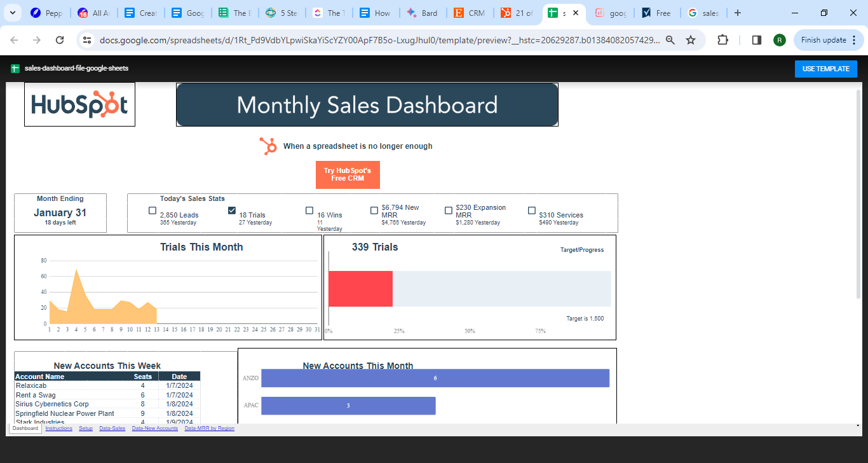Switch to the 'Creat' Google Docs tab

point(140,13)
